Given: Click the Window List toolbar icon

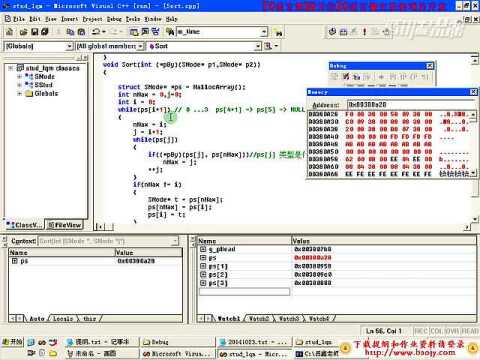Looking at the screenshot, I should click(x=155, y=32).
